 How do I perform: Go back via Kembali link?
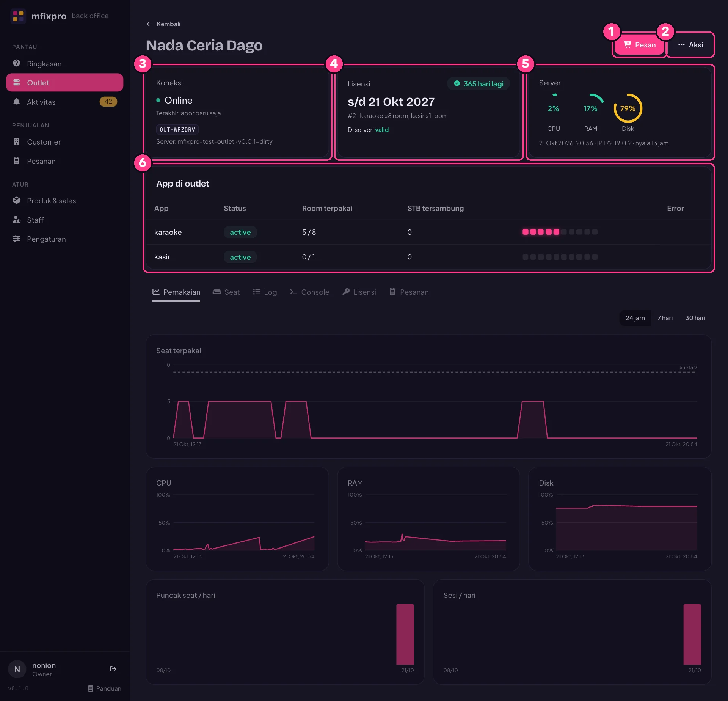[163, 24]
